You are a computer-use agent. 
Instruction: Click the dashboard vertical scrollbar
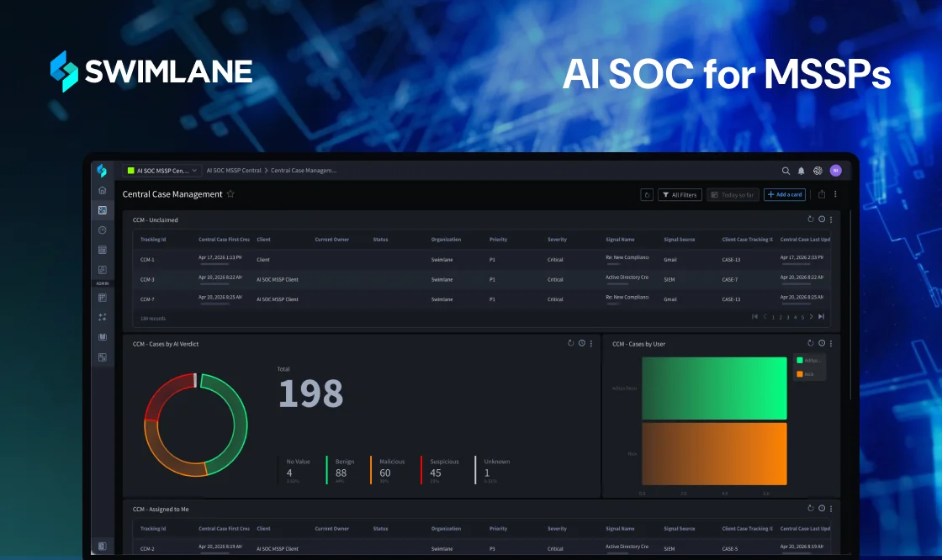coord(850,304)
